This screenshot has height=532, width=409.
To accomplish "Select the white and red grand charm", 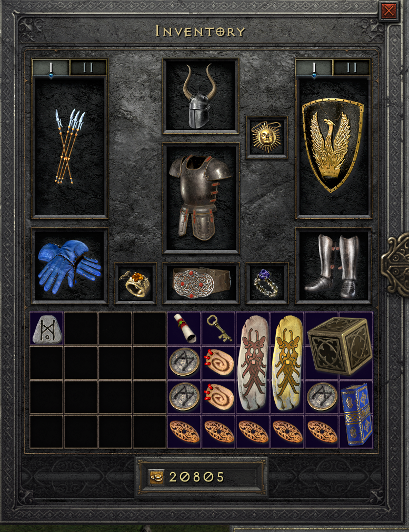I will pos(253,363).
